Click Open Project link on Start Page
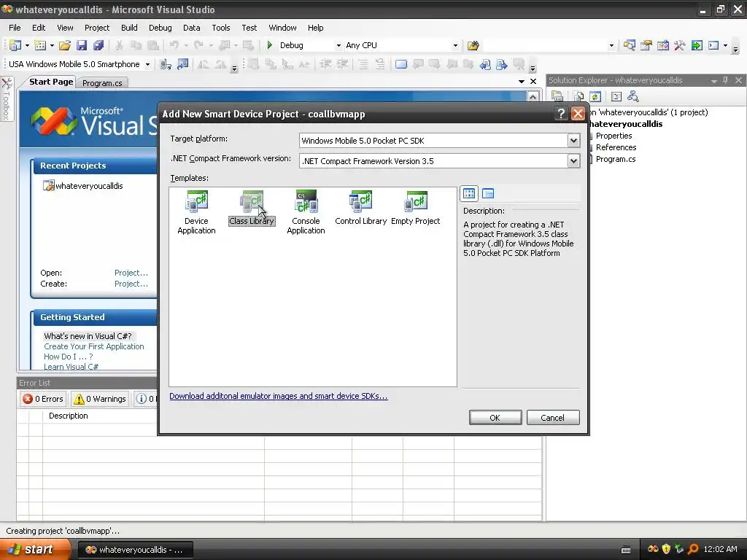 [131, 273]
